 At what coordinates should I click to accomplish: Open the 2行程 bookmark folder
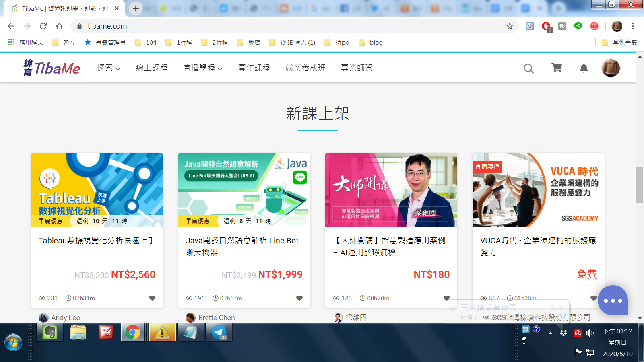(x=215, y=42)
